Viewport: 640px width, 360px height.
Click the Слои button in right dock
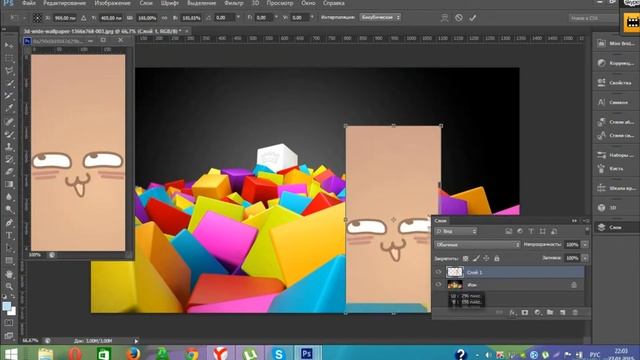[x=616, y=227]
